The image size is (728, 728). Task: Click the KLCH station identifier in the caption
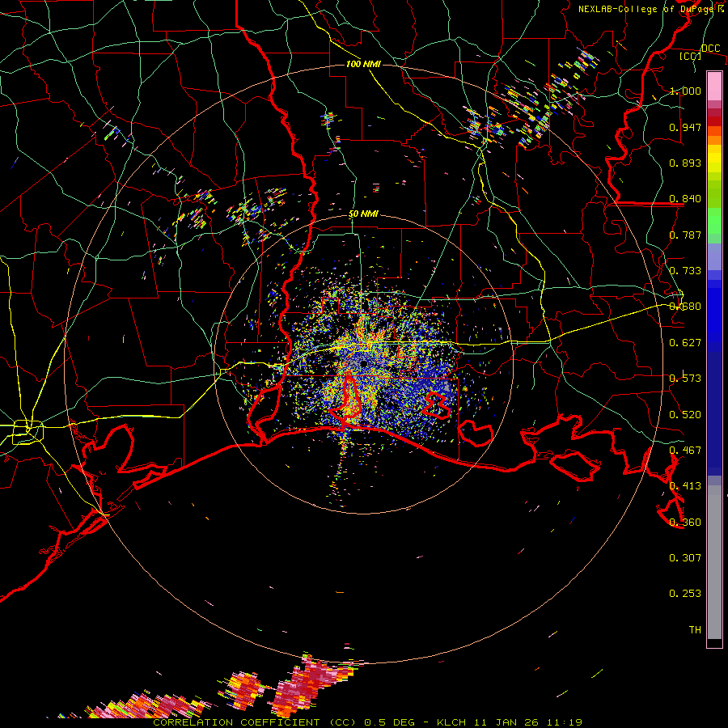(x=451, y=722)
